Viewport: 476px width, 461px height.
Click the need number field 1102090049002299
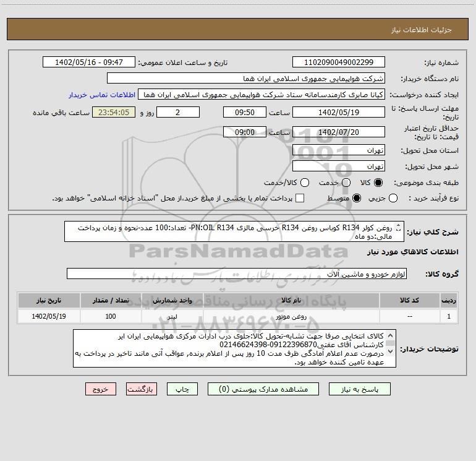pos(339,62)
